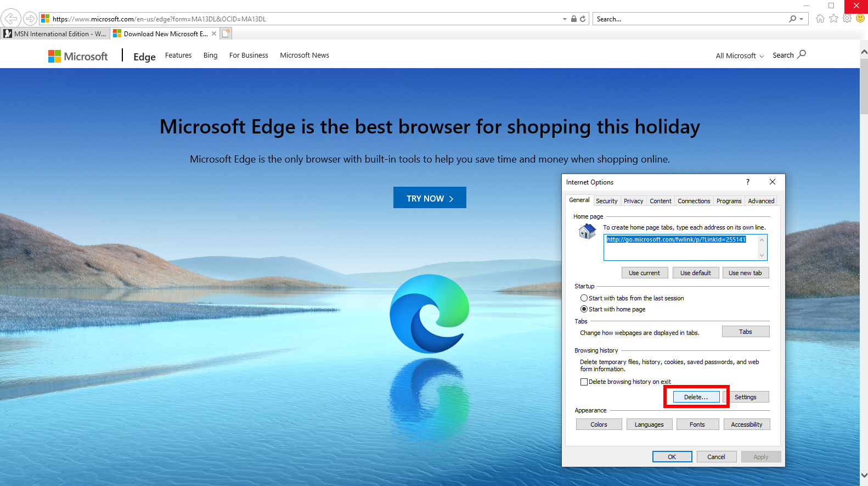
Task: Expand the search provider dropdown arrow
Action: pos(802,19)
